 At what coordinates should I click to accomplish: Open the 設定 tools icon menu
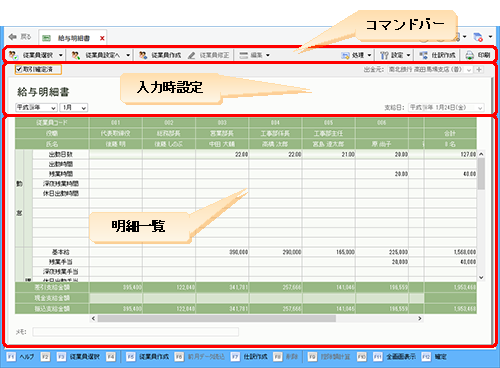coord(384,55)
